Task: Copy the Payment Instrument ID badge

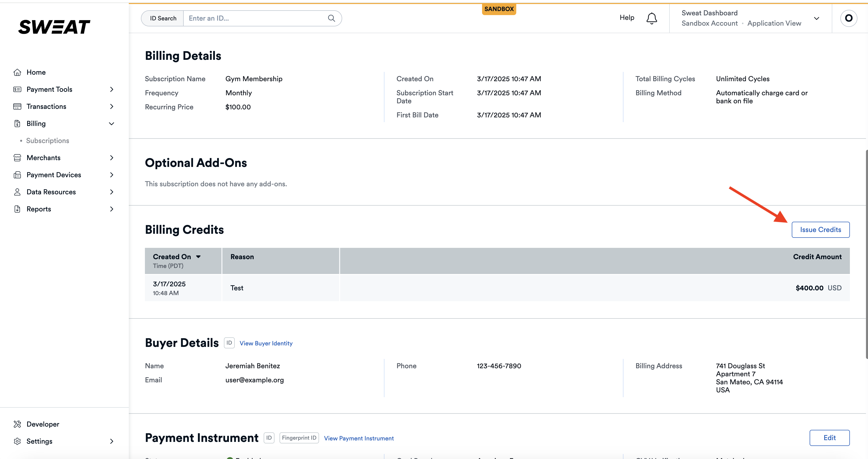Action: pyautogui.click(x=269, y=438)
